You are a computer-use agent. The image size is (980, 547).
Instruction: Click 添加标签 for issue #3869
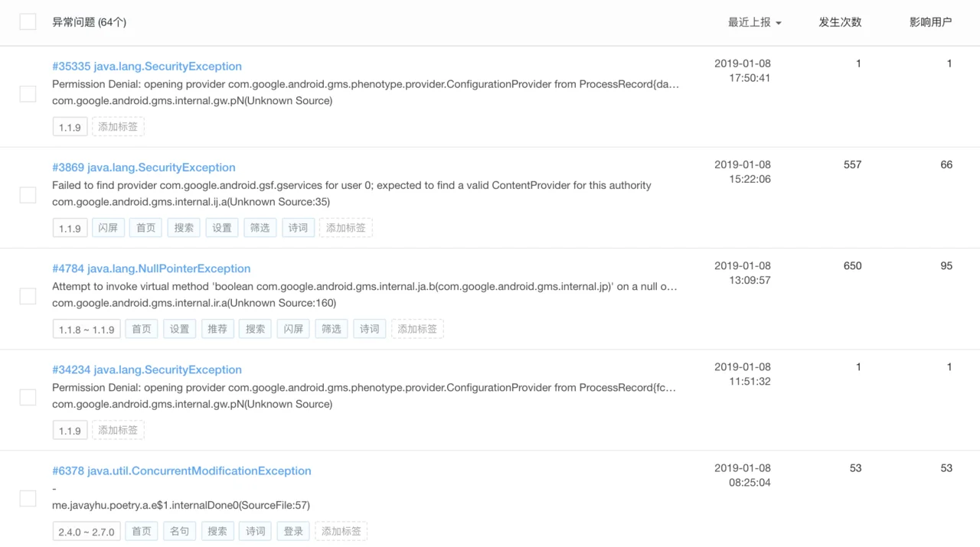(x=346, y=228)
